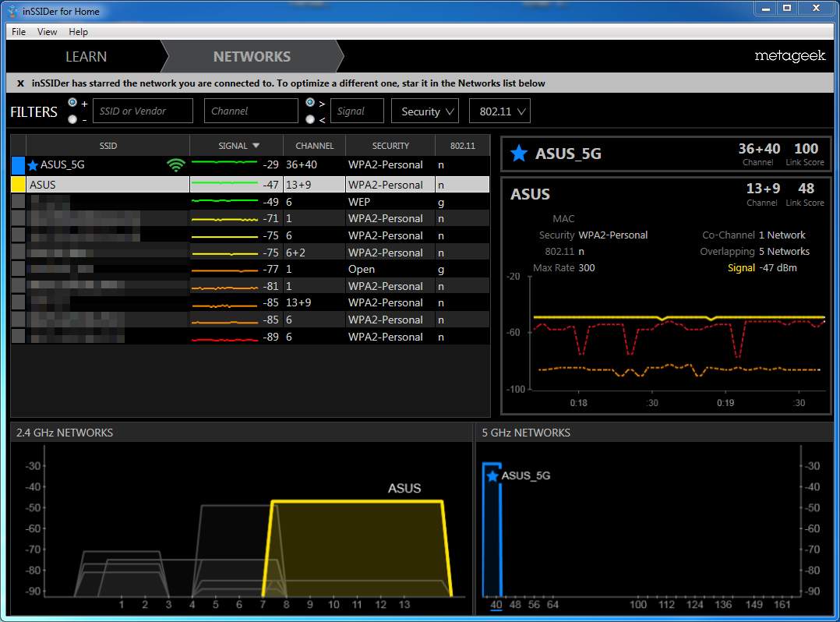Select the WEP network on channel 6
The width and height of the screenshot is (840, 622).
pos(250,202)
